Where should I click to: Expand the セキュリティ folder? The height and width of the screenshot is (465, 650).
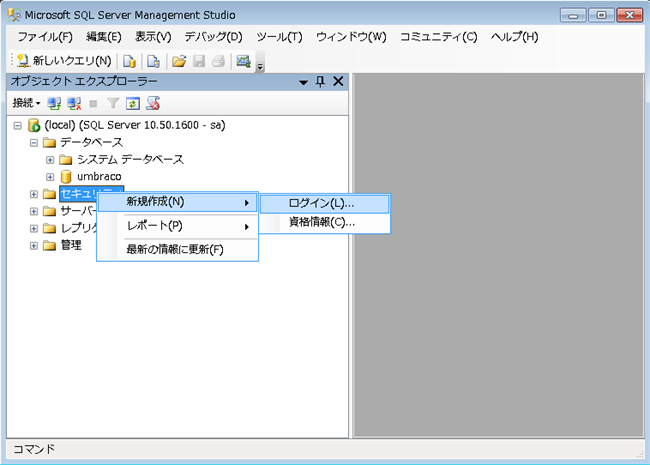pos(34,194)
